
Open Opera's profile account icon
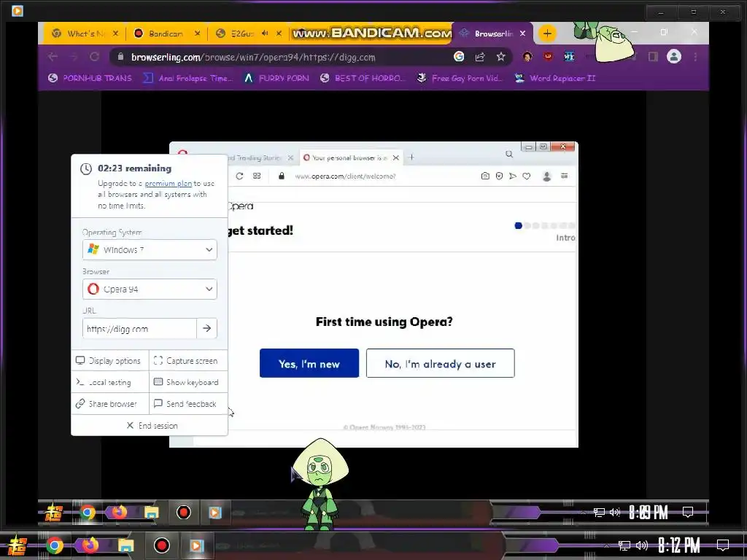tap(547, 176)
